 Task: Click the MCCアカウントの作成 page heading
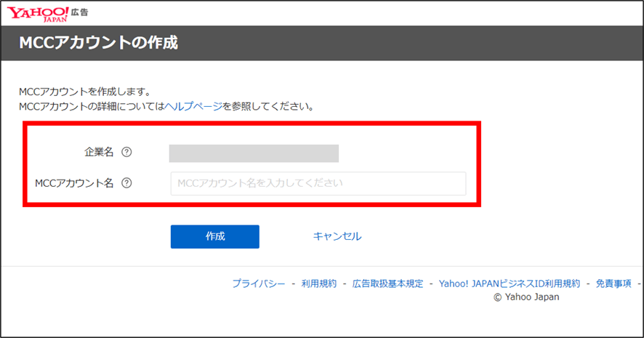click(99, 43)
